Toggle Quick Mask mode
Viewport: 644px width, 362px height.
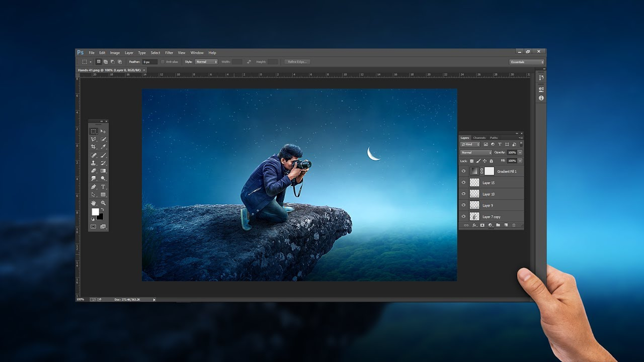point(93,226)
